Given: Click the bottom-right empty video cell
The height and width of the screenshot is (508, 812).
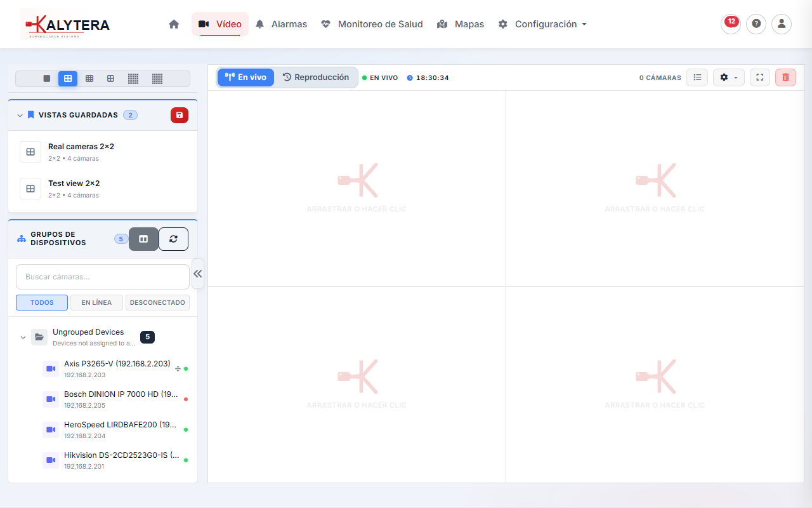Looking at the screenshot, I should [655, 385].
